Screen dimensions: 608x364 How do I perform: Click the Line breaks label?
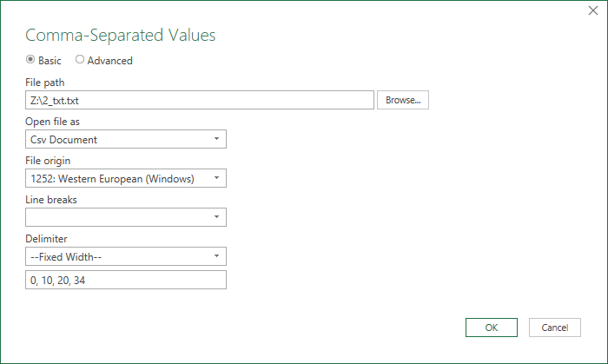click(50, 200)
